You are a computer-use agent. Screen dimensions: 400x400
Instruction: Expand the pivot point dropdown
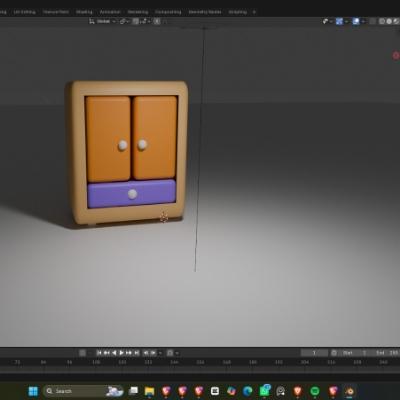[124, 21]
